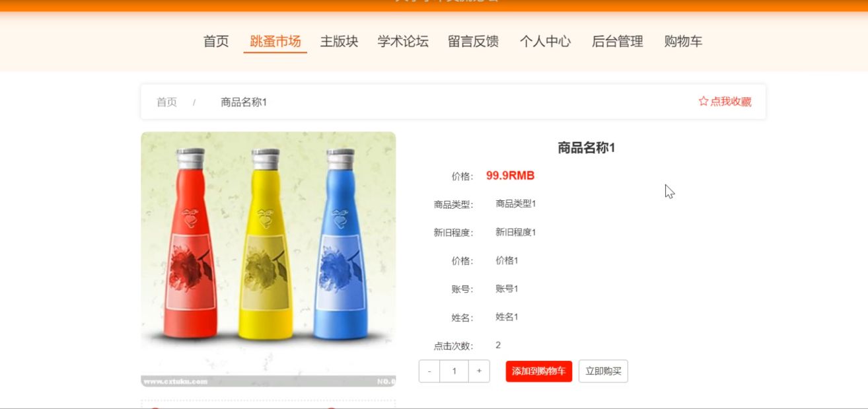Click the quantity input field
The height and width of the screenshot is (409, 868).
[x=454, y=371]
